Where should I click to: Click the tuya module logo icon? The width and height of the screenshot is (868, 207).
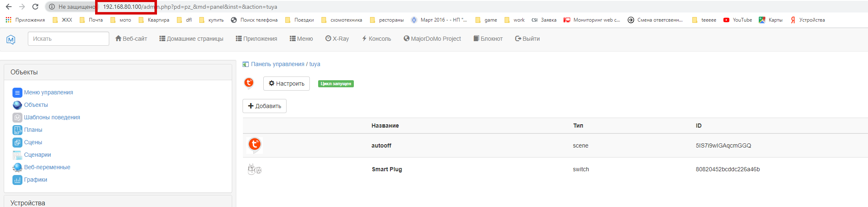(x=249, y=83)
